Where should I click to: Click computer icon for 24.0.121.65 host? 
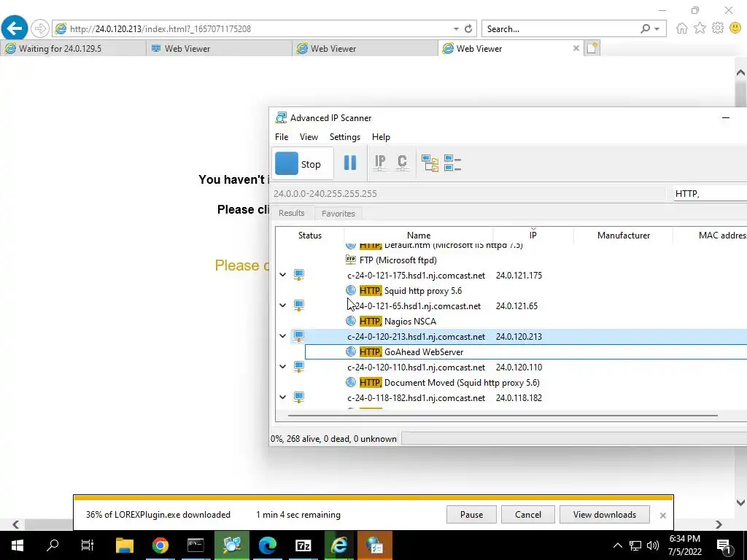pos(298,306)
